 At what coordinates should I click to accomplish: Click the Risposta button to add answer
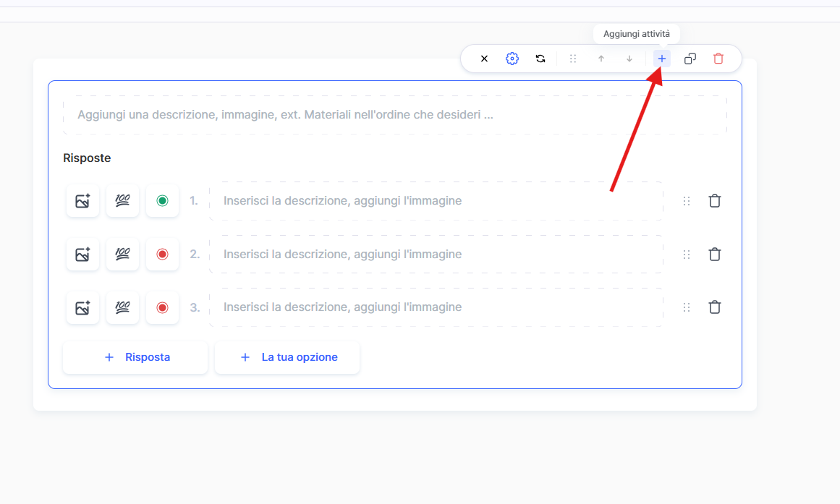(x=135, y=357)
